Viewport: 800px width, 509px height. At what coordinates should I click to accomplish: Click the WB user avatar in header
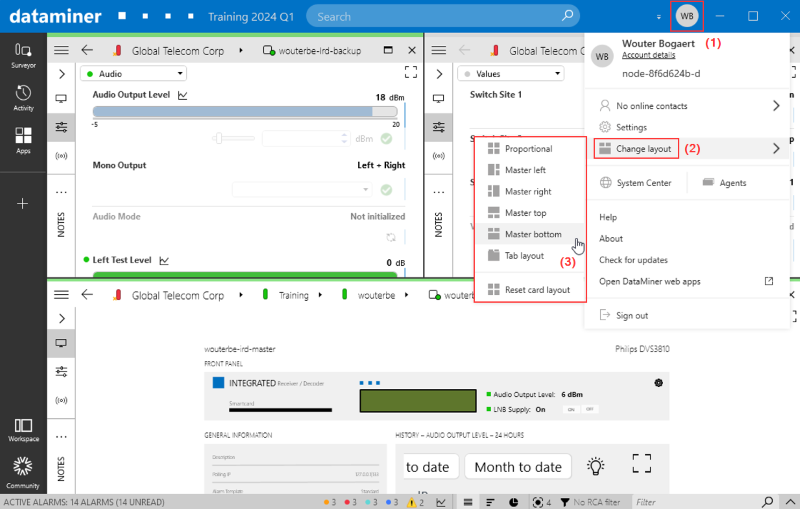687,16
